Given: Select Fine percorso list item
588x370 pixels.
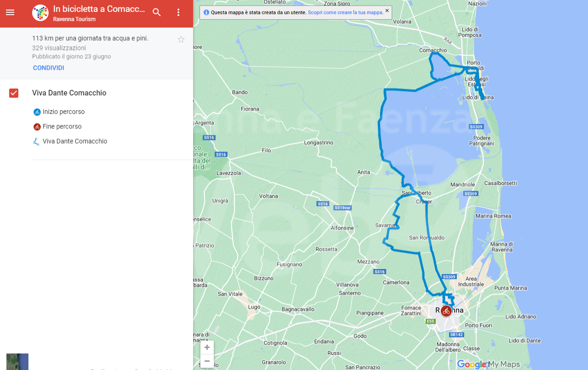Looking at the screenshot, I should pyautogui.click(x=62, y=127).
